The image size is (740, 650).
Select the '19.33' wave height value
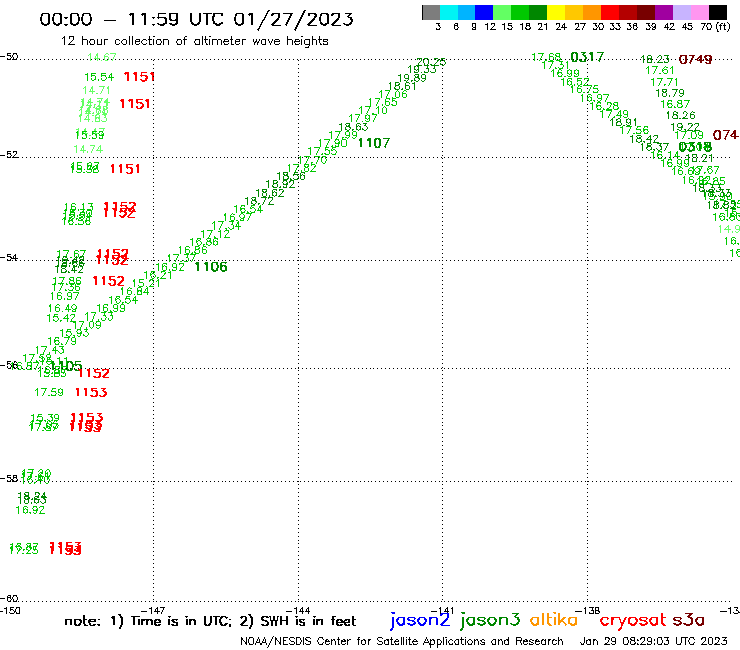(422, 69)
